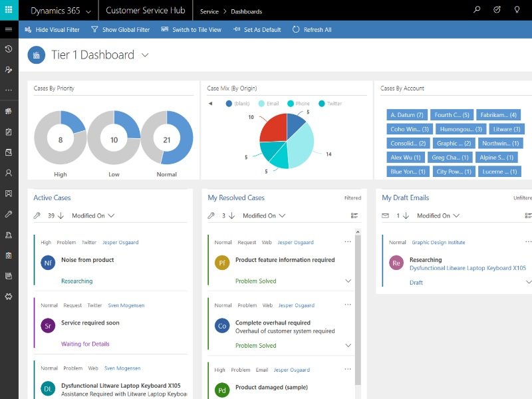Open the Contacts person icon in sidebar

(x=9, y=173)
